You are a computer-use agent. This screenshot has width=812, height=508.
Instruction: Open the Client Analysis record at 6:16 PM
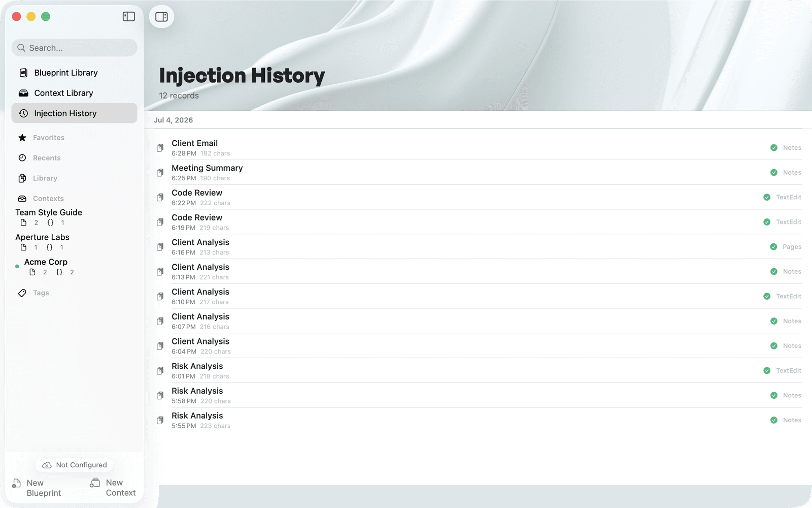[478, 247]
